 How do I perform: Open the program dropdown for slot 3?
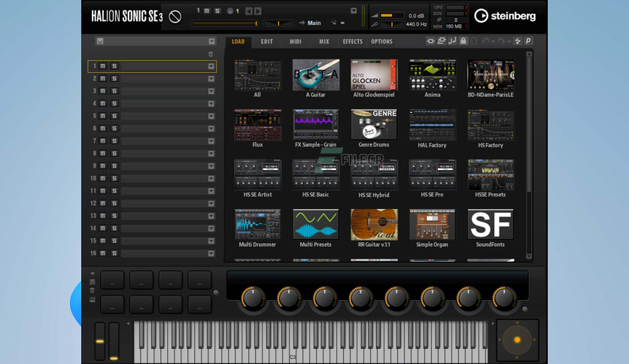point(211,91)
